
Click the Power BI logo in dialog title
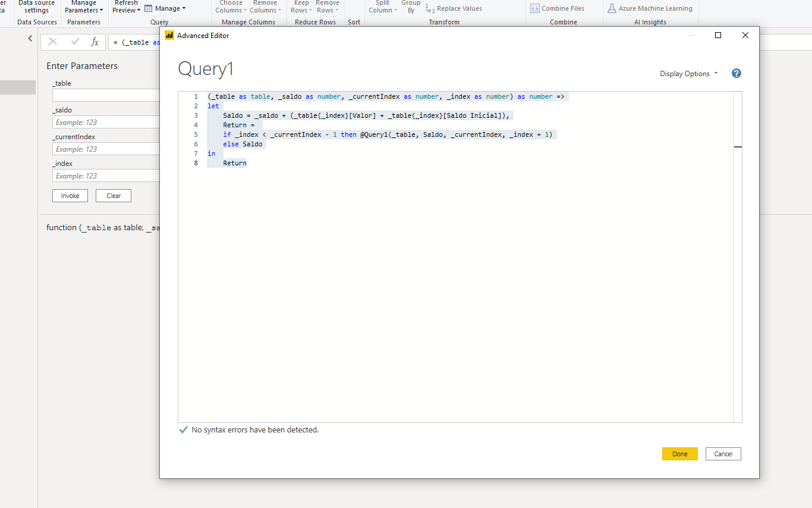pos(169,35)
